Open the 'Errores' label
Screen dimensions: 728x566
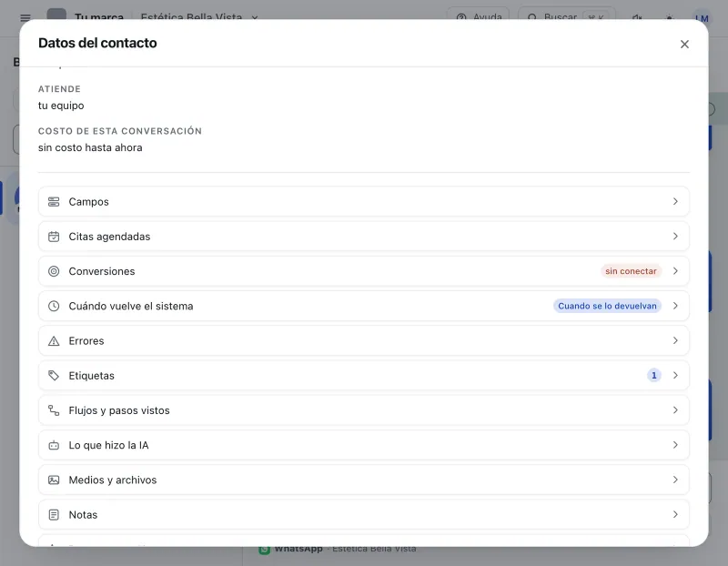pos(86,341)
